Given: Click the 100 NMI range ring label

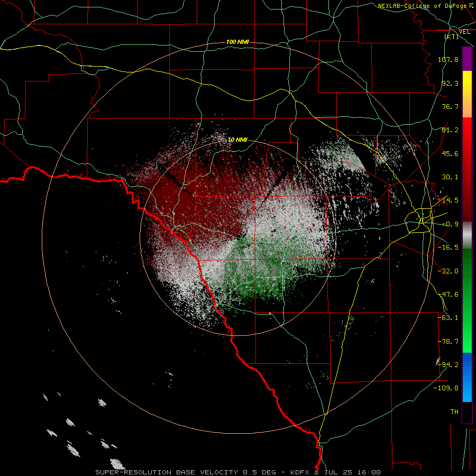Looking at the screenshot, I should coord(237,42).
